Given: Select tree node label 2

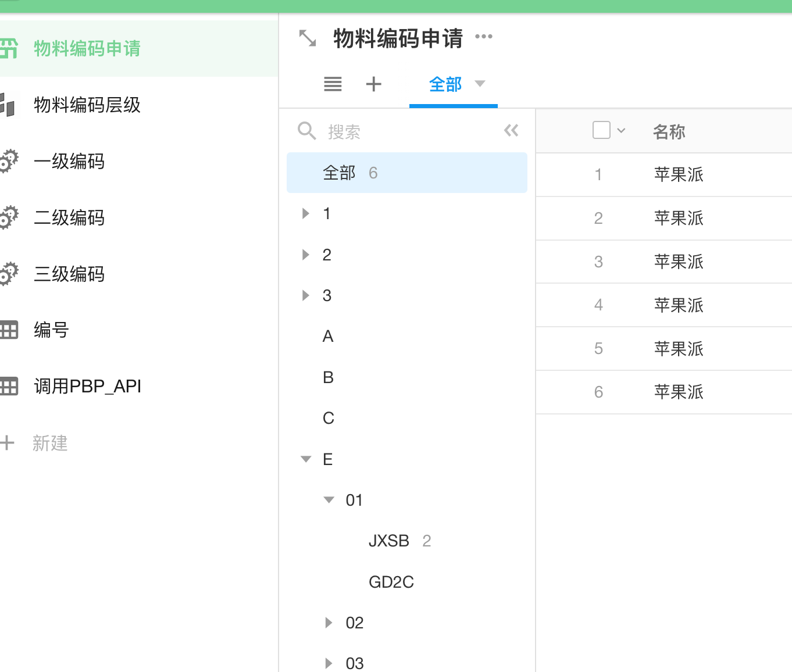Looking at the screenshot, I should click(x=327, y=255).
